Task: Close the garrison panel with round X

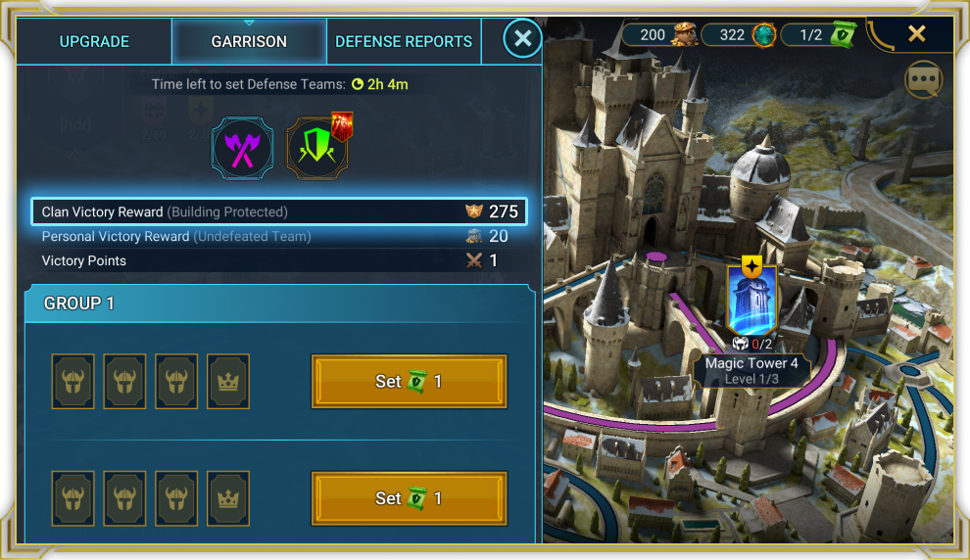Action: [523, 38]
